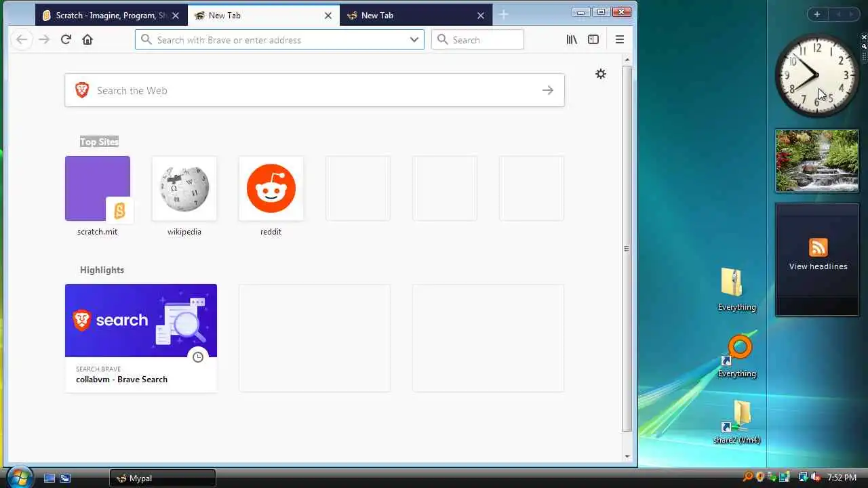Switch to the rightmost New Tab
Screen dimensions: 868x488
click(x=416, y=15)
